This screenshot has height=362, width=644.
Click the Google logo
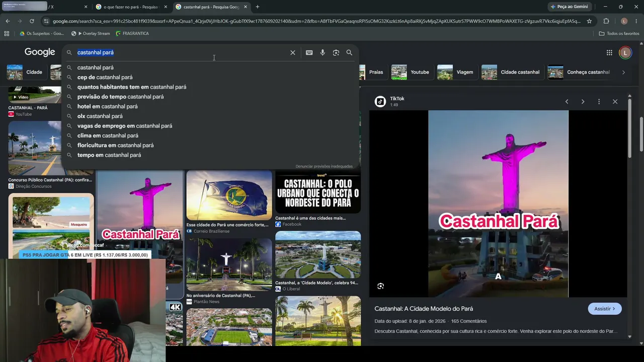40,52
